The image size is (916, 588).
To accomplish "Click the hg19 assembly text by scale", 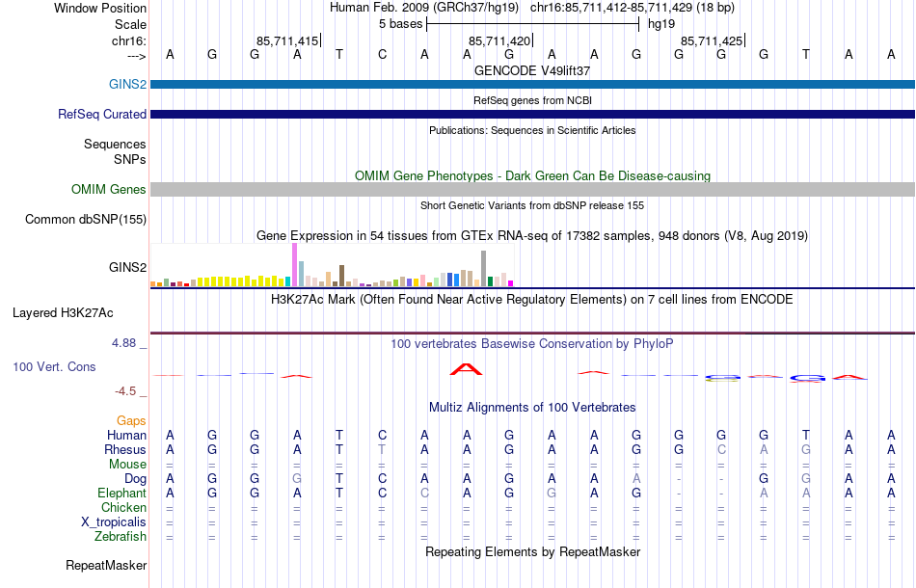I will tap(661, 24).
